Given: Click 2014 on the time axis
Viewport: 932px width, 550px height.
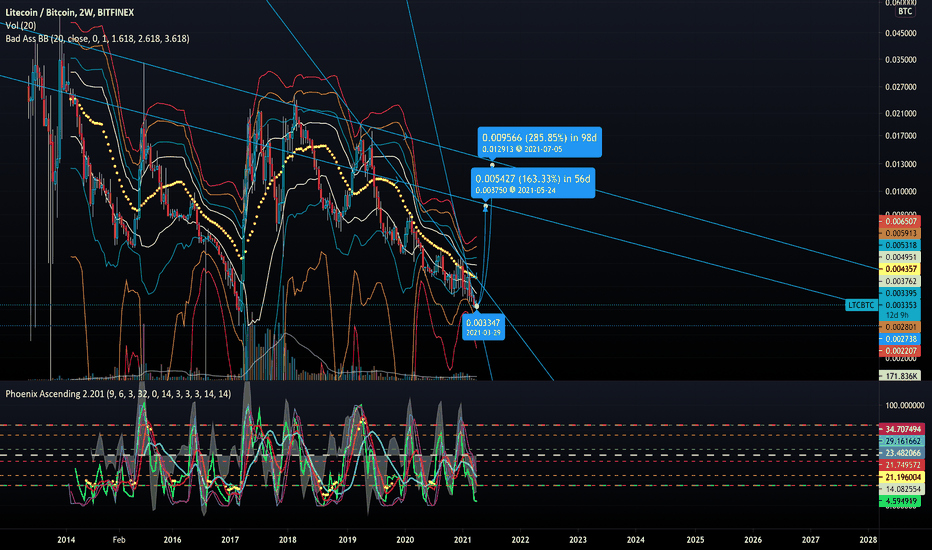Looking at the screenshot, I should click(x=66, y=540).
